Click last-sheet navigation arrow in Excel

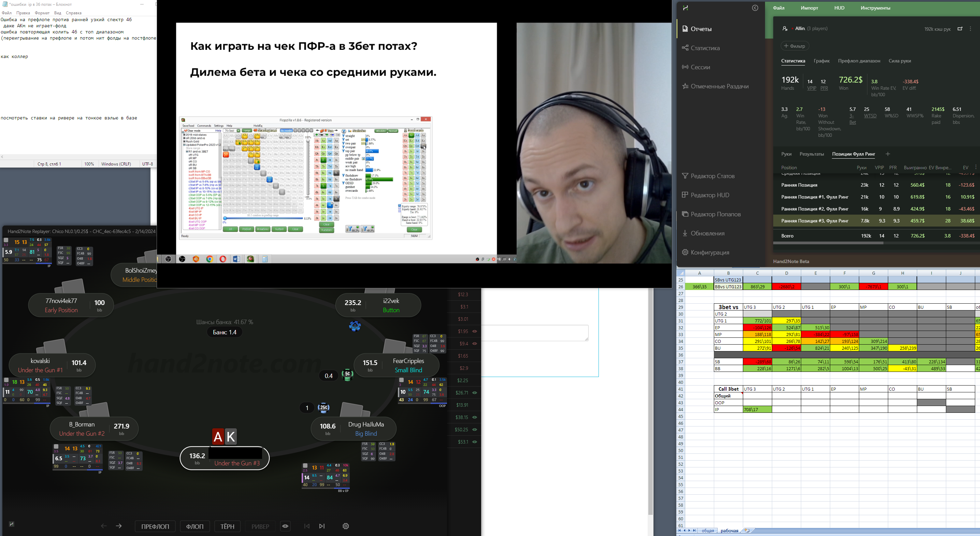click(694, 530)
